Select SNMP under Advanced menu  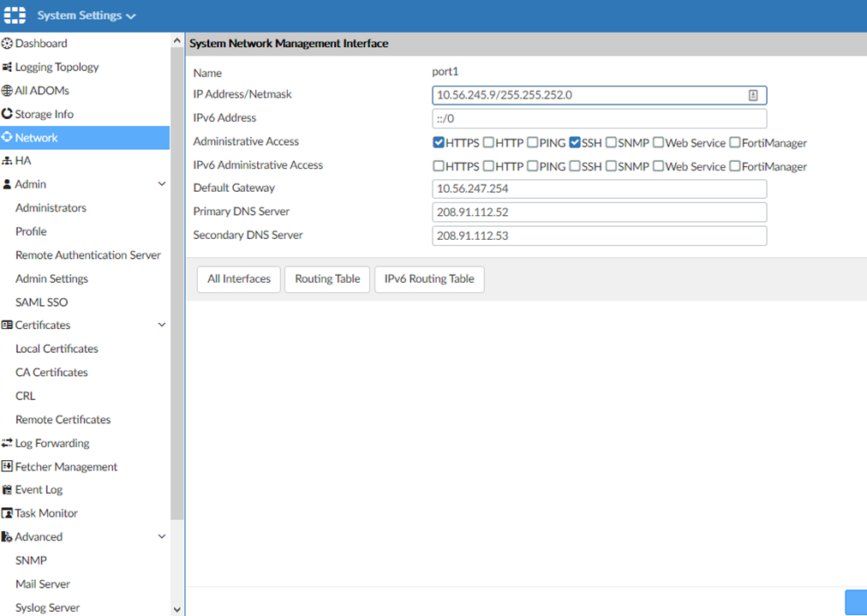[x=31, y=560]
